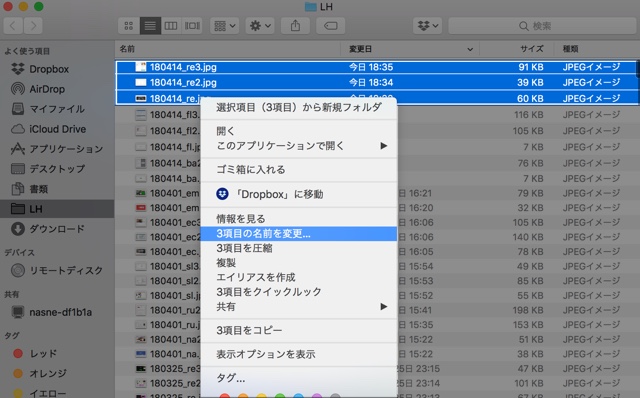This screenshot has width=640, height=398.
Task: Select the file row modified at 15:35
Action: pyautogui.click(x=377, y=325)
